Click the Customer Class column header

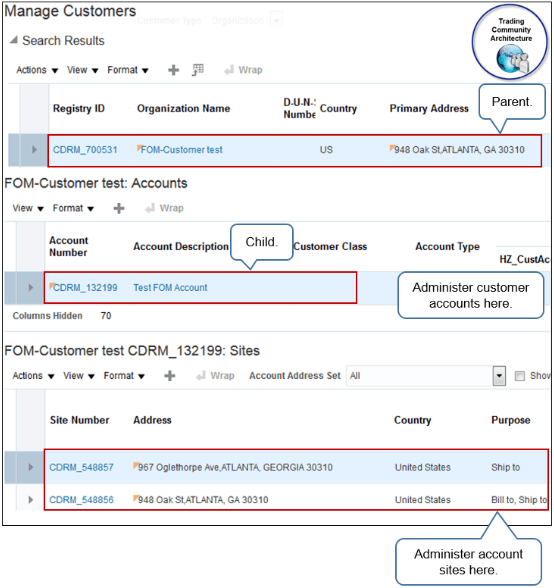[x=330, y=246]
